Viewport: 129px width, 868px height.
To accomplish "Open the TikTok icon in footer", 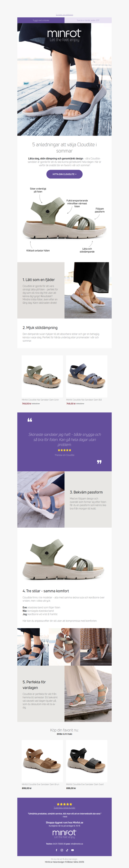I will click(x=67, y=850).
